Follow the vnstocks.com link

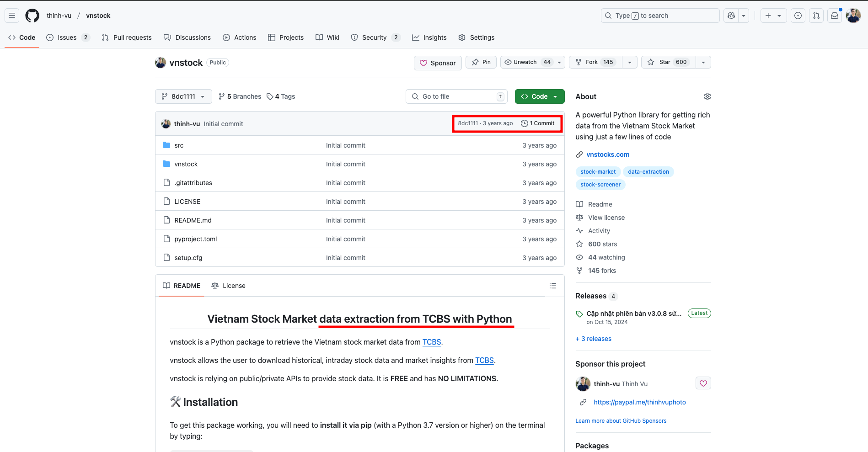[608, 154]
